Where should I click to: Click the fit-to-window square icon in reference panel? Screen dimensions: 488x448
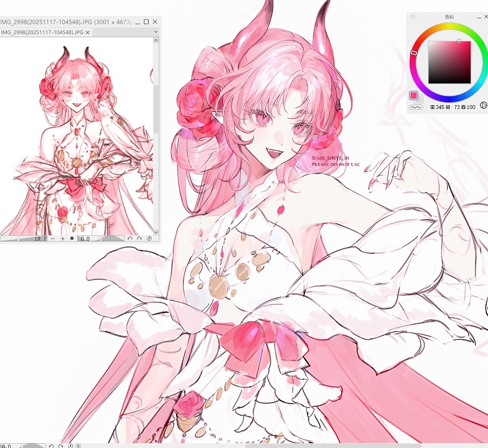(72, 239)
